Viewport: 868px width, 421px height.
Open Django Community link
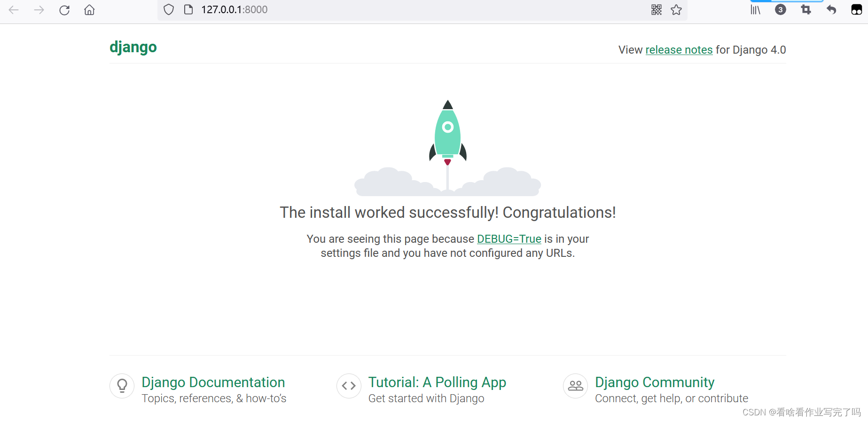click(655, 382)
